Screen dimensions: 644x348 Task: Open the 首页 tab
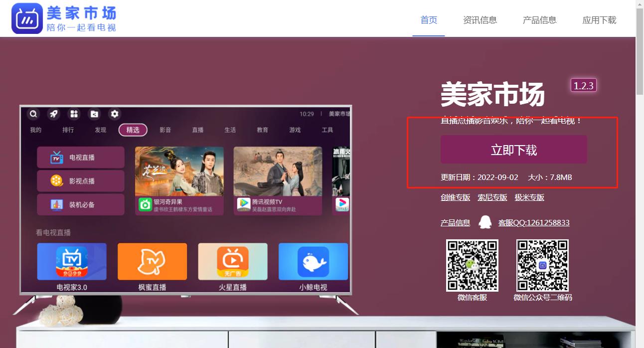pos(429,20)
